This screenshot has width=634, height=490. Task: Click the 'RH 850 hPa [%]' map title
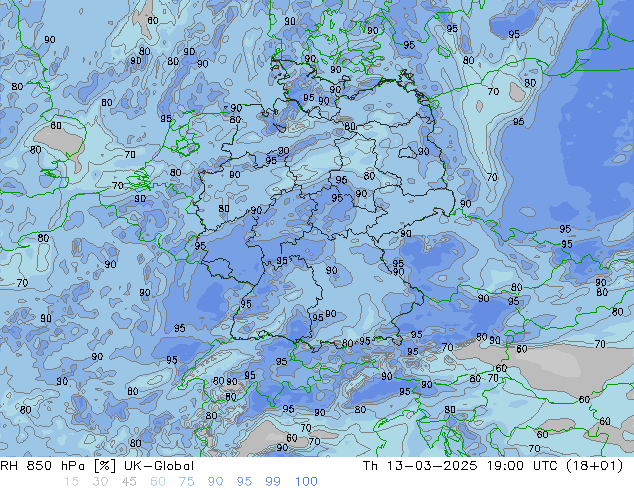pos(58,466)
